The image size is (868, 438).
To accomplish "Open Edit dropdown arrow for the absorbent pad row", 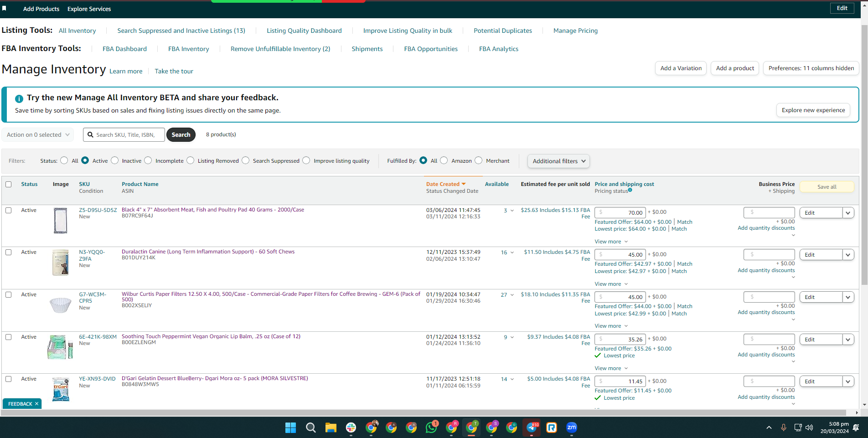I will 848,213.
